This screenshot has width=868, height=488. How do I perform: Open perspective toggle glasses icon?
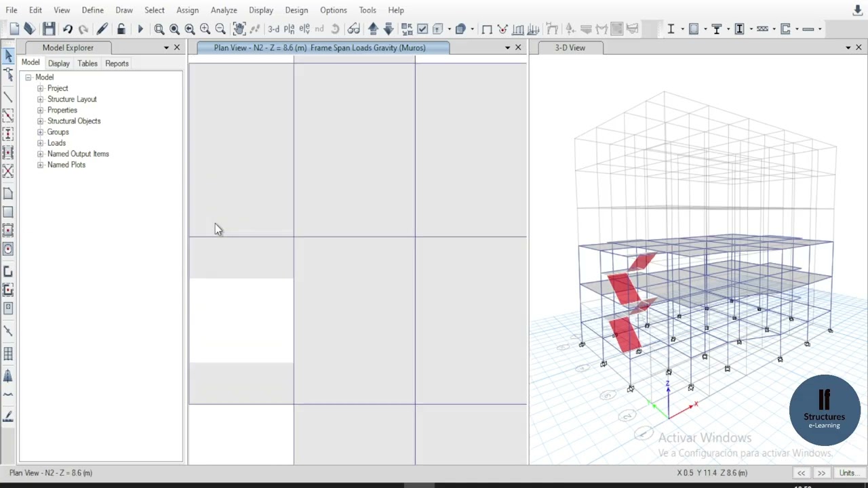click(x=353, y=28)
